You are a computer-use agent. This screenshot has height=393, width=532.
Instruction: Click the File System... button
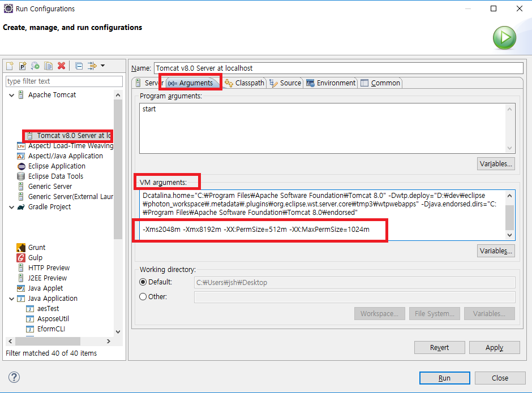435,314
